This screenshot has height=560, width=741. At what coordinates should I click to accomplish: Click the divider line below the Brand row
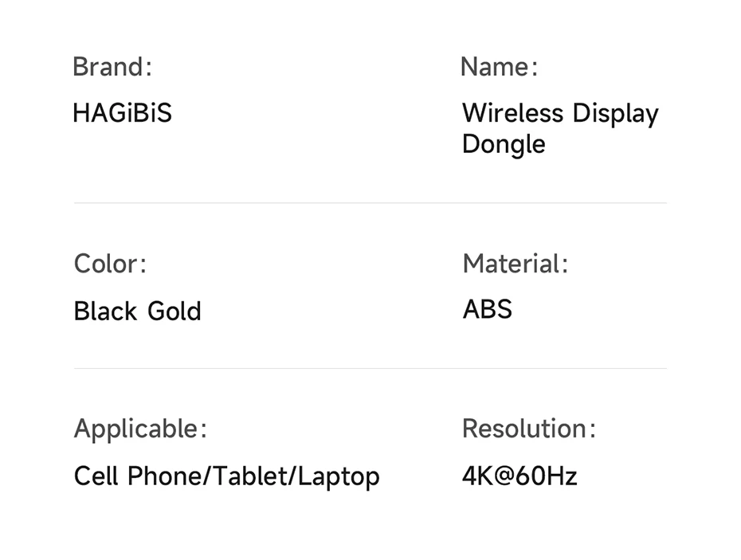point(370,203)
